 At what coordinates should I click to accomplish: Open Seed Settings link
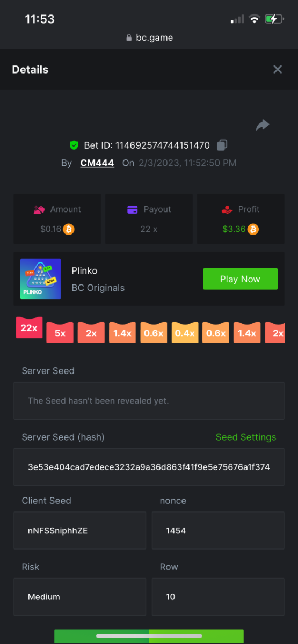(246, 437)
